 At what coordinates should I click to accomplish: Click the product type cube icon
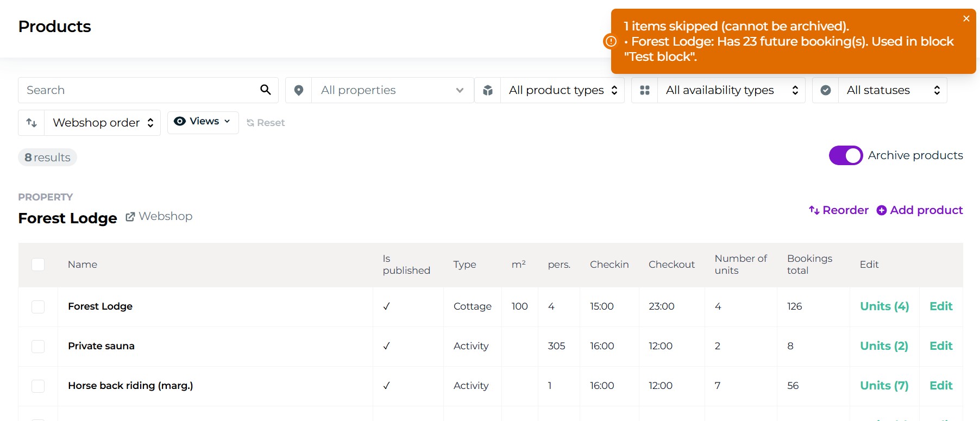(488, 90)
